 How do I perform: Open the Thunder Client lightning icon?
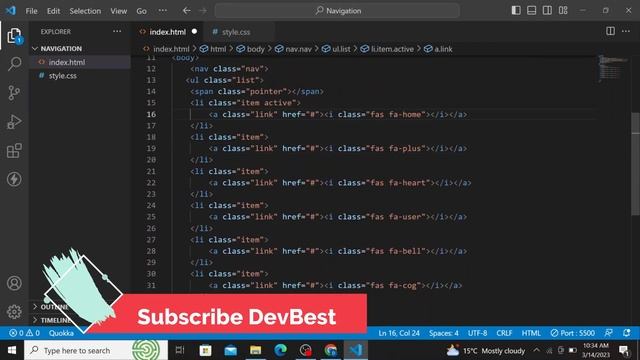pyautogui.click(x=14, y=179)
